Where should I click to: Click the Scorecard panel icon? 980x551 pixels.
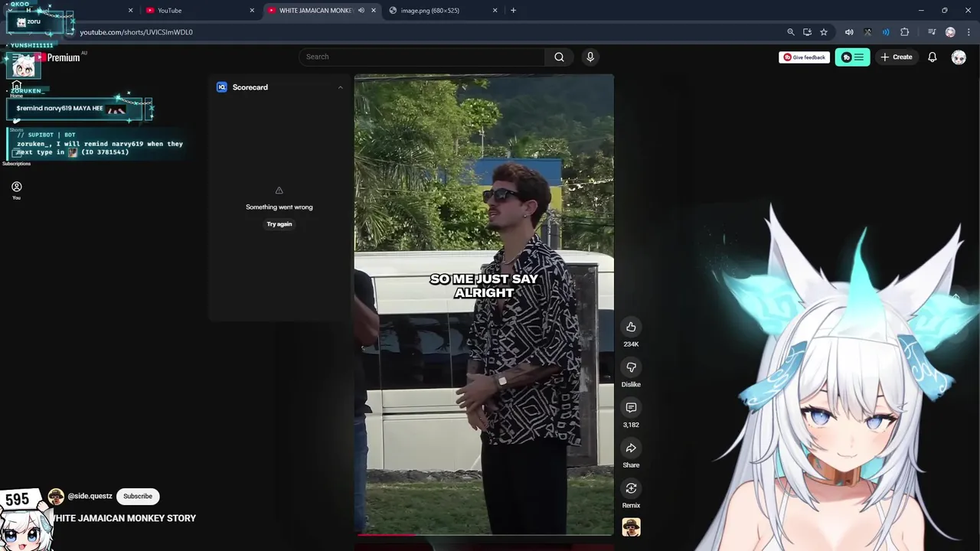(x=222, y=87)
